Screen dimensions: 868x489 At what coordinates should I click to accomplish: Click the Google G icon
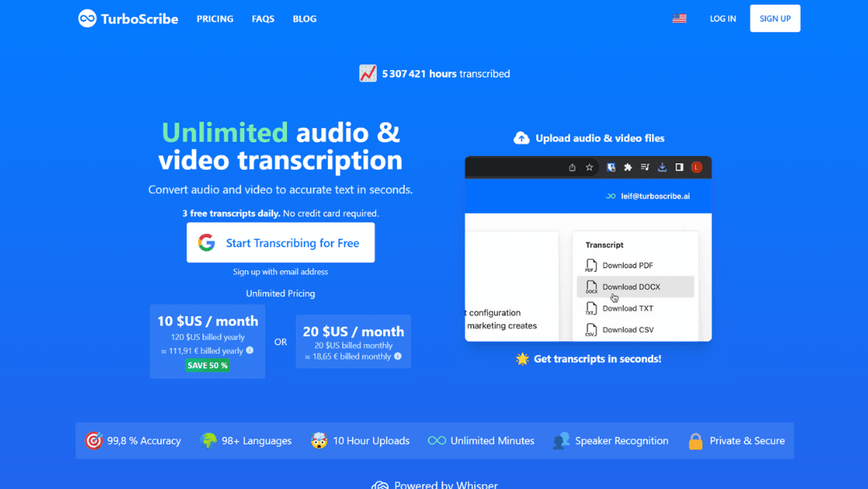click(207, 243)
